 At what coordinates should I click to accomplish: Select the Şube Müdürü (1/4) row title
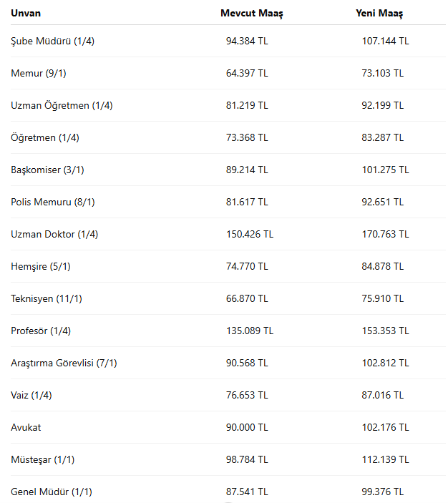pos(53,41)
